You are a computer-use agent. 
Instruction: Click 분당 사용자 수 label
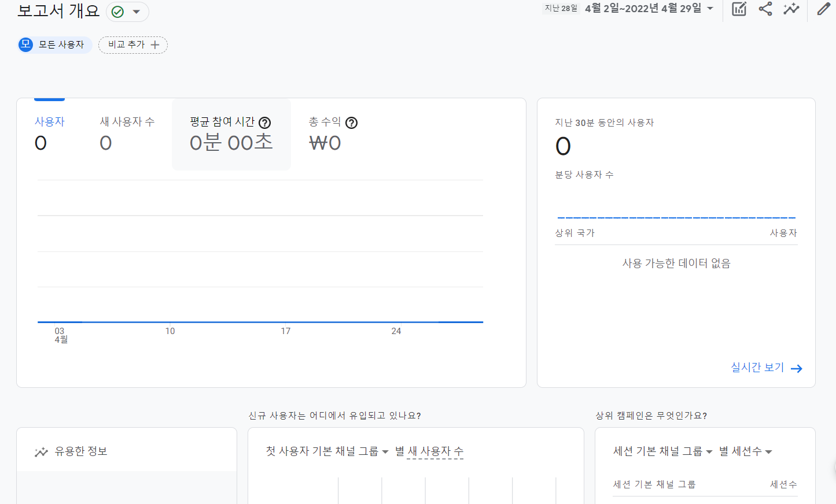(584, 175)
